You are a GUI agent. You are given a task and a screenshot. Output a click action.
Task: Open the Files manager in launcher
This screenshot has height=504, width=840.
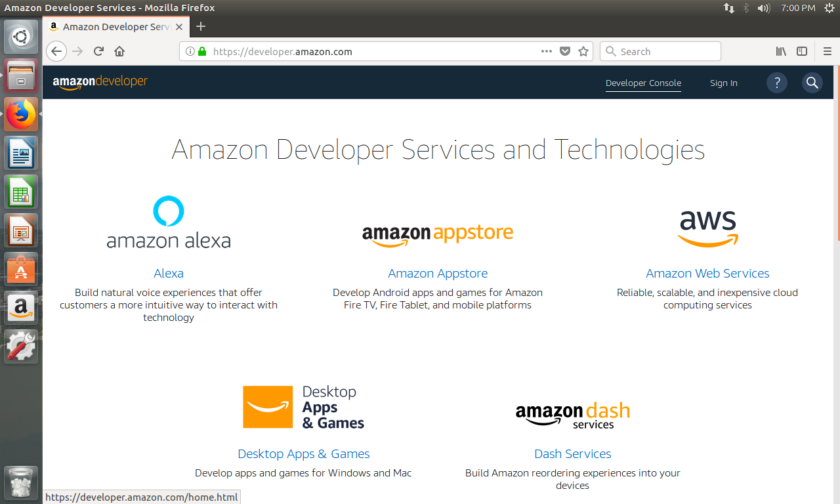[x=21, y=75]
